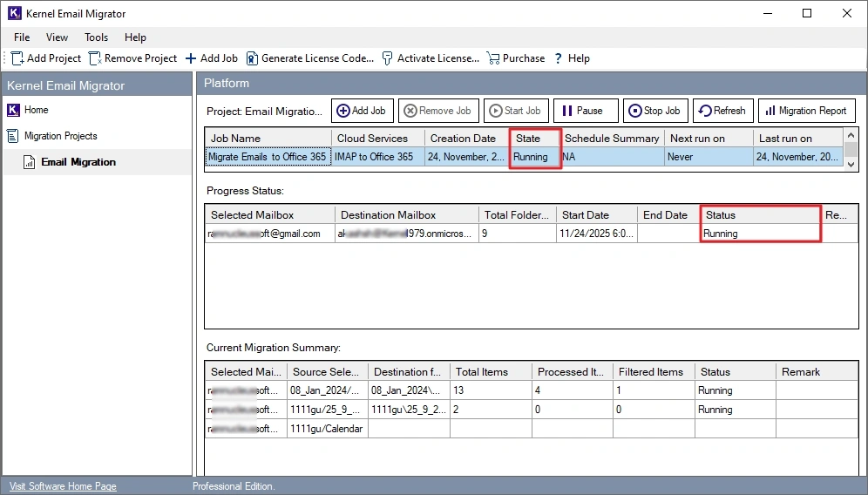Viewport: 868px width, 495px height.
Task: Select the 1111gu/25_9 source folder cell
Action: [x=327, y=410]
